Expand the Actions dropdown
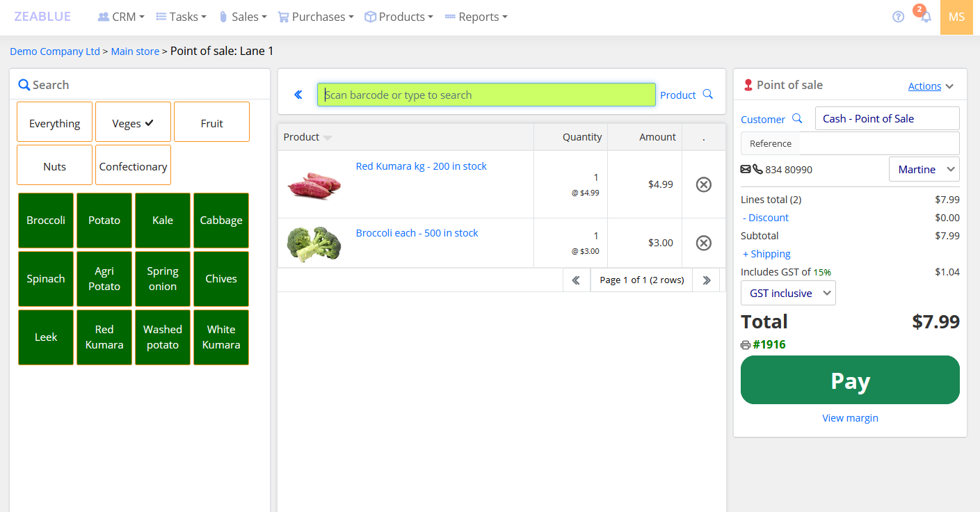Image resolution: width=980 pixels, height=512 pixels. [931, 86]
